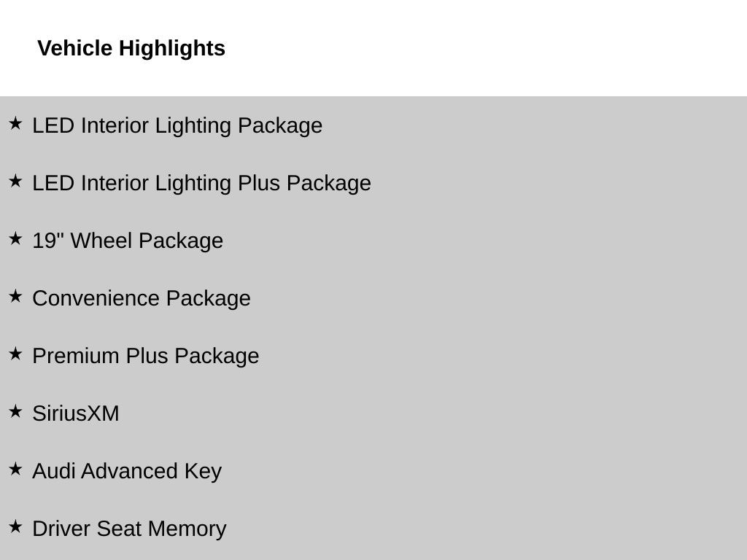Click the star bullet next to SiriusXM

tap(15, 411)
